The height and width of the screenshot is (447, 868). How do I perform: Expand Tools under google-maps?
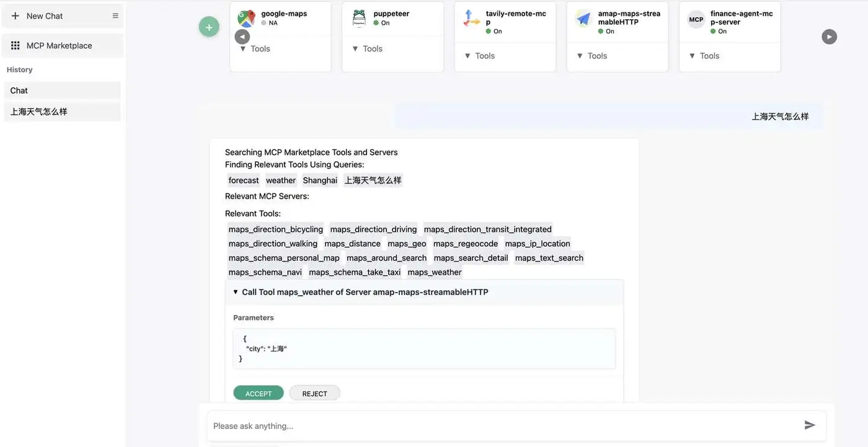click(x=255, y=48)
